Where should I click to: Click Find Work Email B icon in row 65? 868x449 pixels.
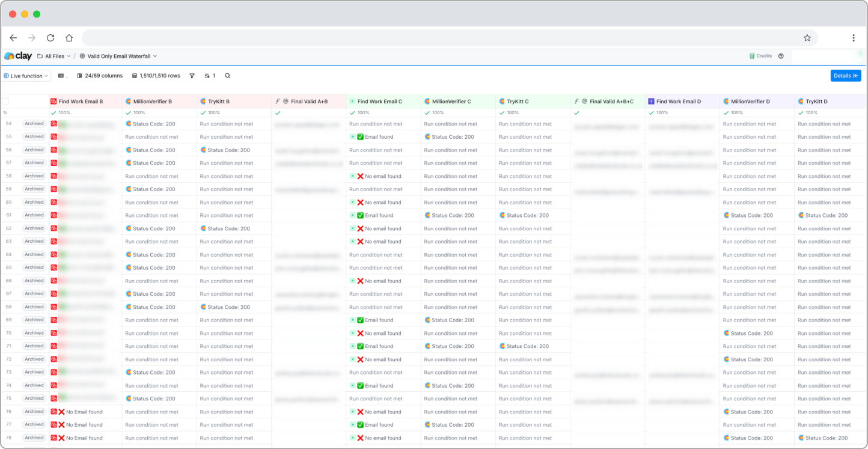[54, 267]
